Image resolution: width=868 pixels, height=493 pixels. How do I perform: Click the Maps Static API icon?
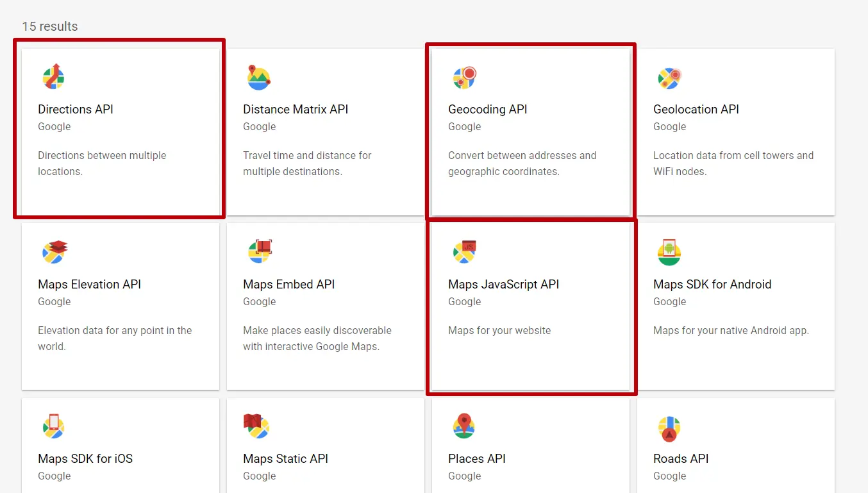tap(259, 426)
